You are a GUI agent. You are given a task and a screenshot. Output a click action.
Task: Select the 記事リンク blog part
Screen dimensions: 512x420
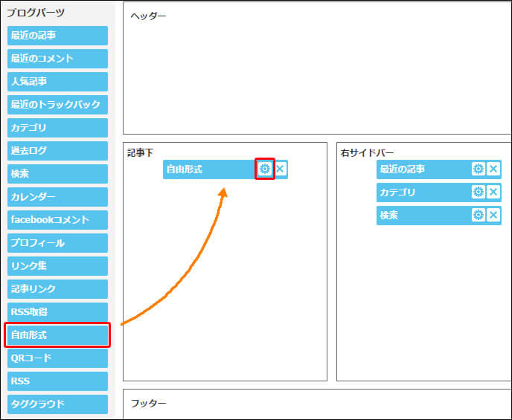click(x=57, y=289)
